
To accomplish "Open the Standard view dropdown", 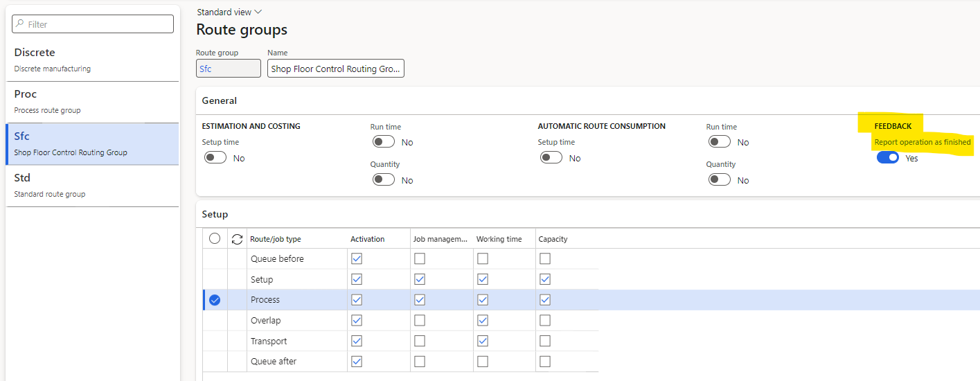I will [x=229, y=12].
